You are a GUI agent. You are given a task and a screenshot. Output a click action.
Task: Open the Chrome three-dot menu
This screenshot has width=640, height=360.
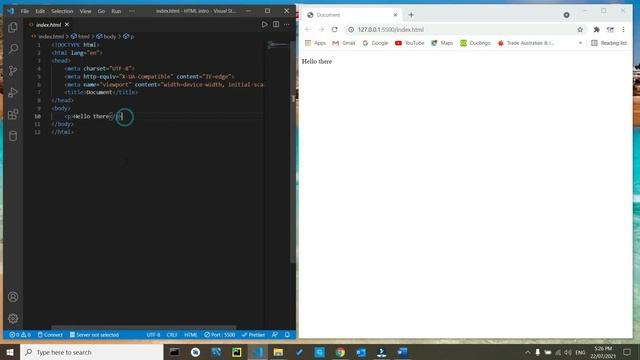tap(623, 29)
